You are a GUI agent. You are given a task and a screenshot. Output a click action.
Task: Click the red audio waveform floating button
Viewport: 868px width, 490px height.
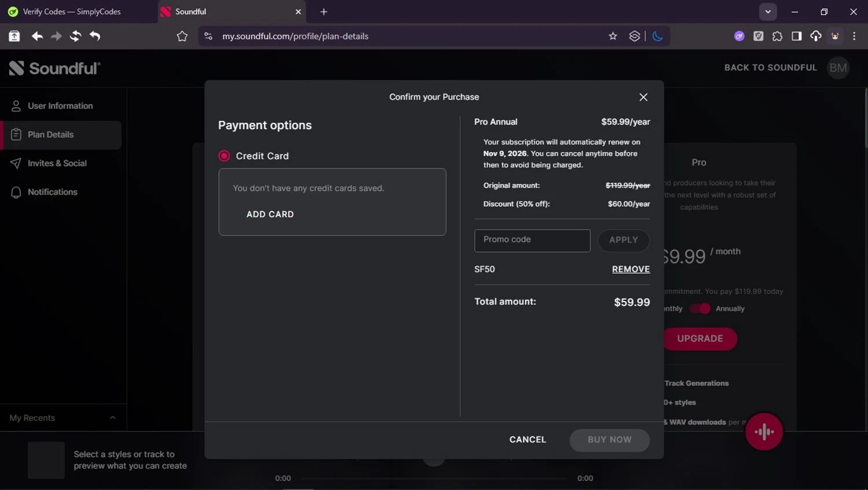[x=764, y=432]
